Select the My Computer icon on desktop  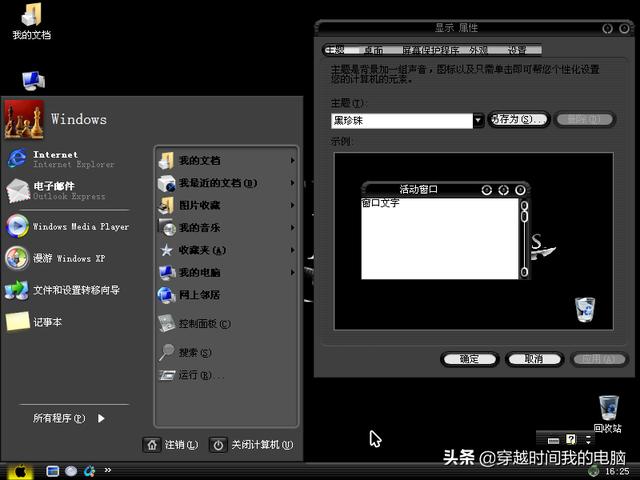coord(33,80)
